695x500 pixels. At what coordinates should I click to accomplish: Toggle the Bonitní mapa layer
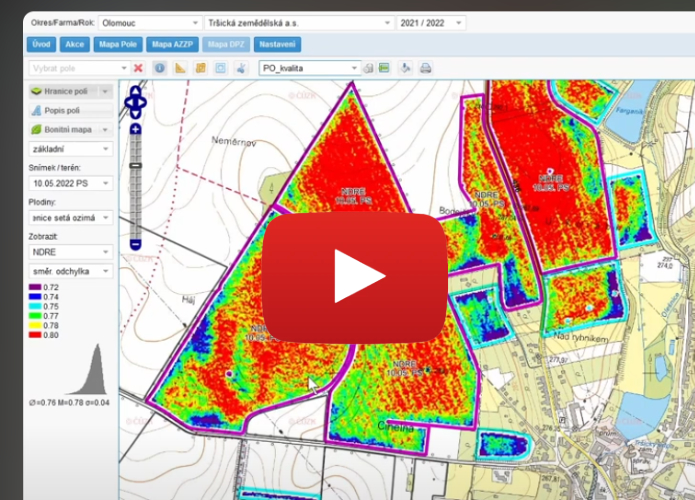click(x=63, y=129)
